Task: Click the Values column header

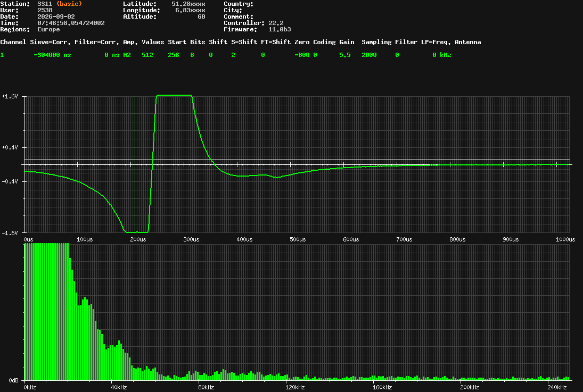Action: click(x=153, y=42)
